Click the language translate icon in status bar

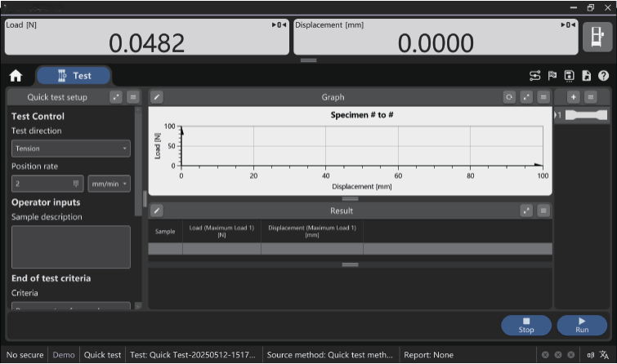[606, 355]
